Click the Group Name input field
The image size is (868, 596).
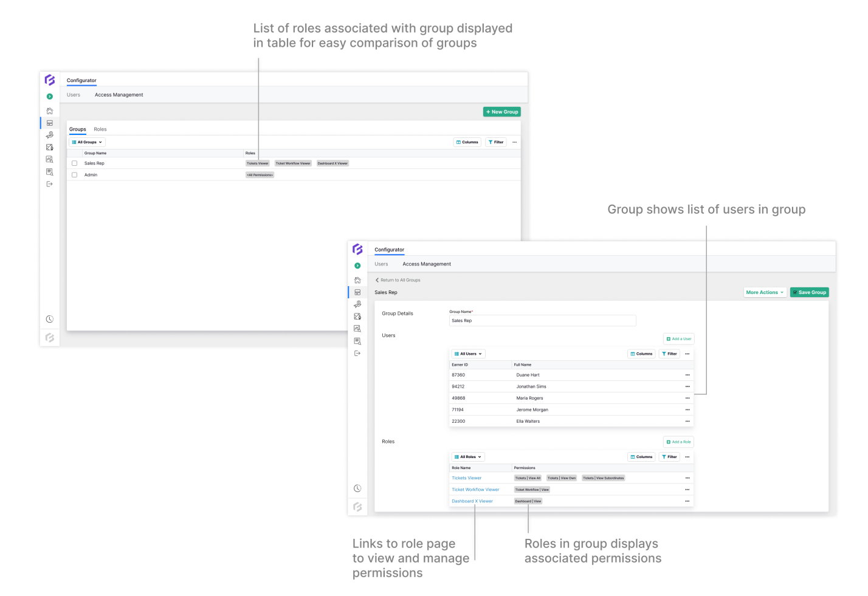542,321
